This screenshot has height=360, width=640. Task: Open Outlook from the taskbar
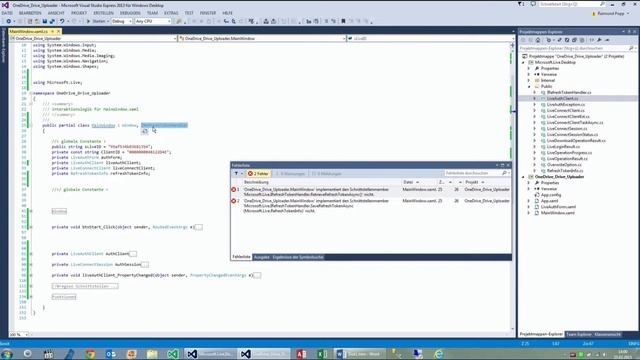click(x=111, y=354)
